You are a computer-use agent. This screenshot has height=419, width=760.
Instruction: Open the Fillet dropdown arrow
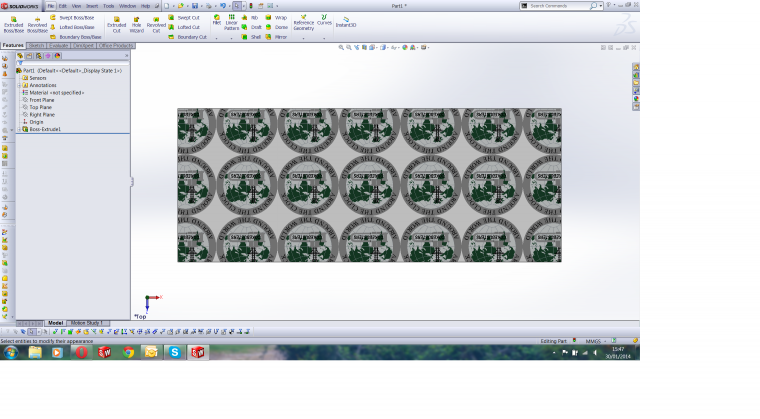[x=217, y=38]
